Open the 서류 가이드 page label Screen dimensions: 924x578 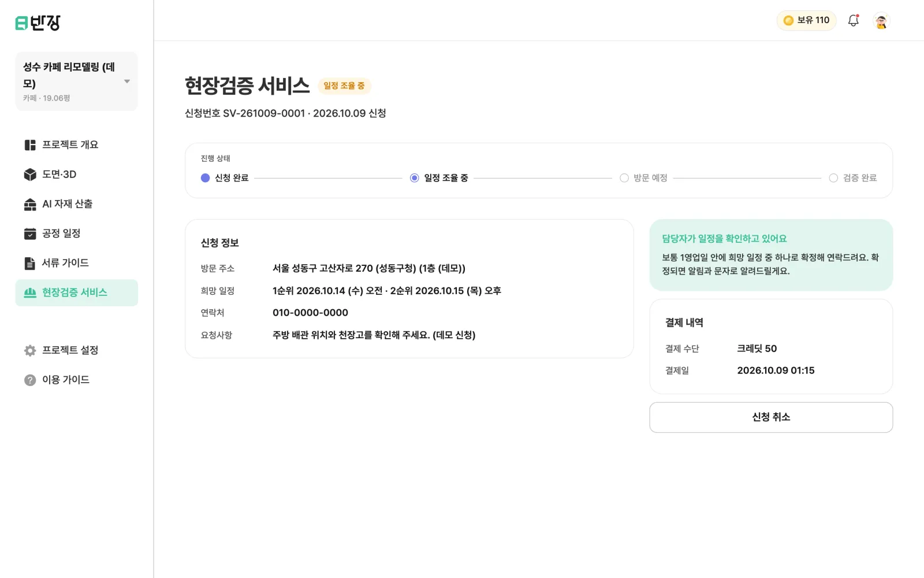click(x=65, y=263)
